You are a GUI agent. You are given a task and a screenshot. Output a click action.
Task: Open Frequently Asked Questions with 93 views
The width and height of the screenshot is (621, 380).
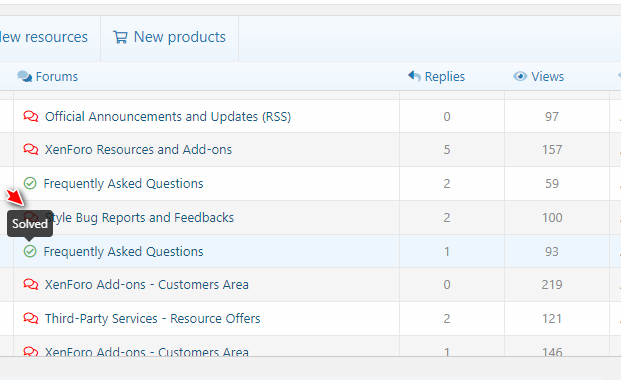pos(123,252)
